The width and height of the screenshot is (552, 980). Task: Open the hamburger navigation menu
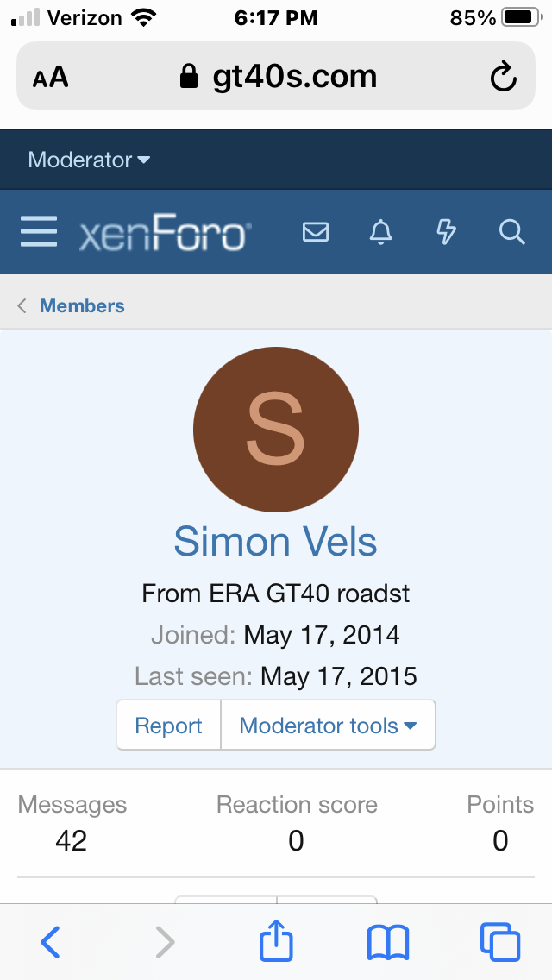click(x=39, y=232)
